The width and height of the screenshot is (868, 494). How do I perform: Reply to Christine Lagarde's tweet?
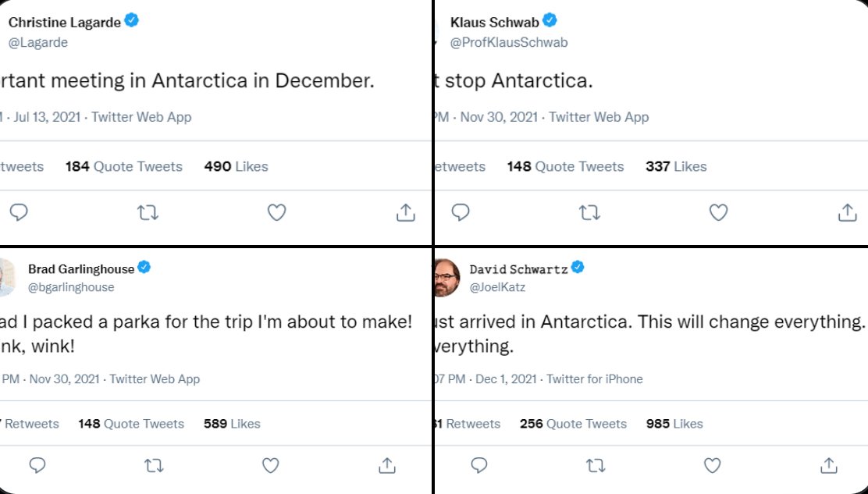(19, 212)
